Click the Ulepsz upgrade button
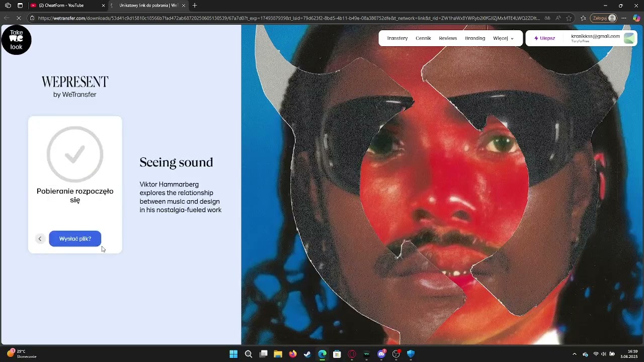 click(x=545, y=38)
